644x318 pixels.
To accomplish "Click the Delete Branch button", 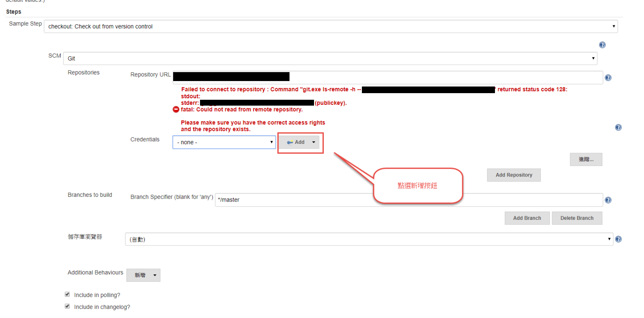I will coord(577,218).
